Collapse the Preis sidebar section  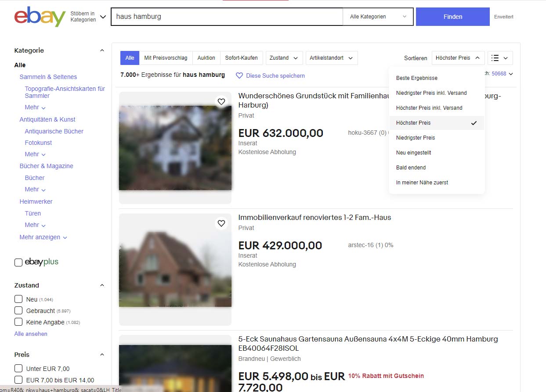click(102, 355)
